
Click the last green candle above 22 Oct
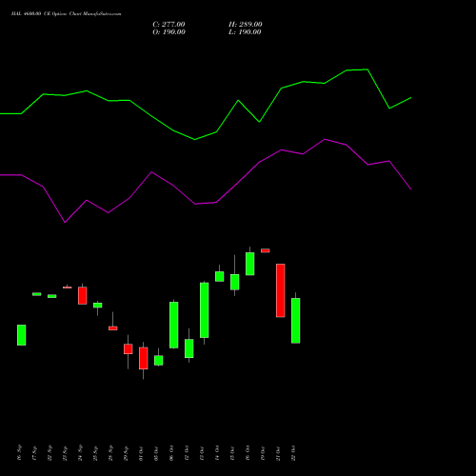(x=296, y=321)
